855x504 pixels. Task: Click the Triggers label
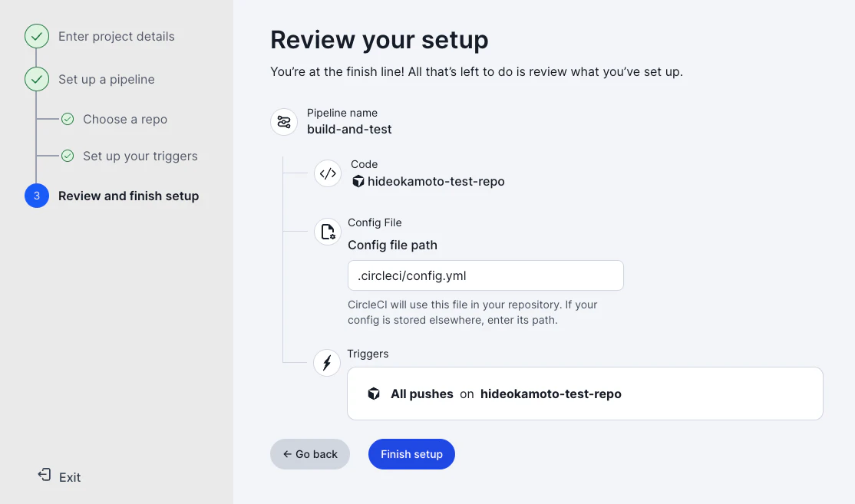point(368,354)
